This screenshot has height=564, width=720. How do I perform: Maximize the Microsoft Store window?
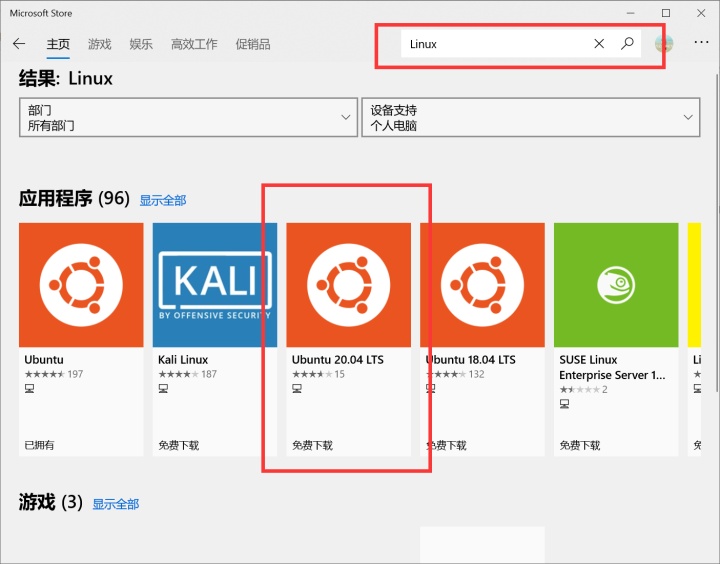666,13
